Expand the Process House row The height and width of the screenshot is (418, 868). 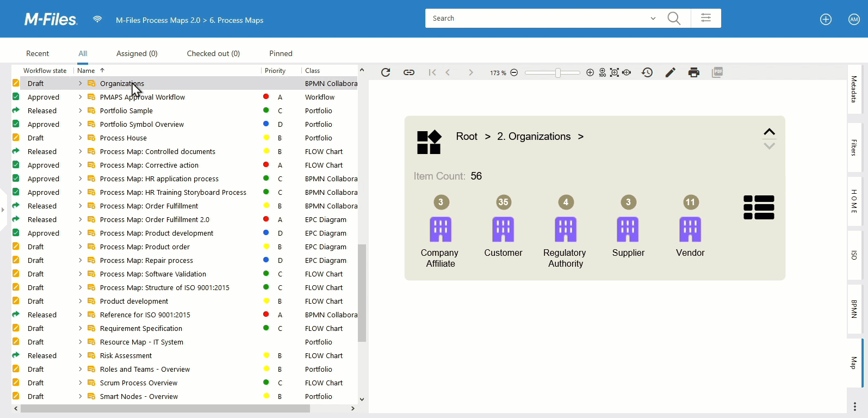point(80,138)
